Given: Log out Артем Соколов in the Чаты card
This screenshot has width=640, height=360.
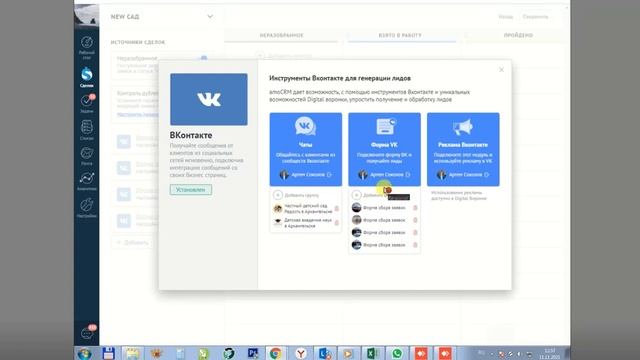Looking at the screenshot, I should coord(329,175).
